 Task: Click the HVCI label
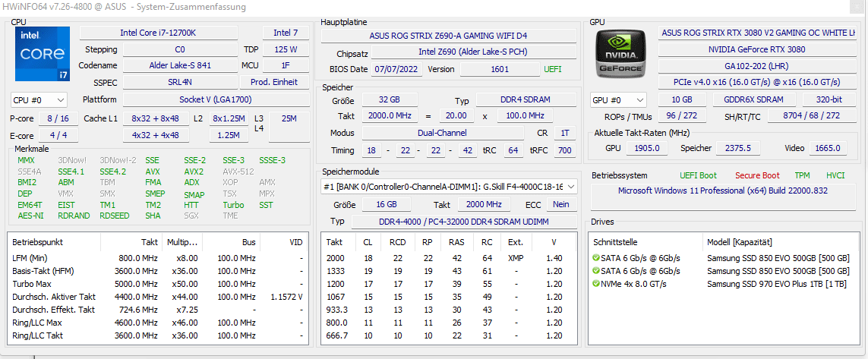pyautogui.click(x=835, y=175)
